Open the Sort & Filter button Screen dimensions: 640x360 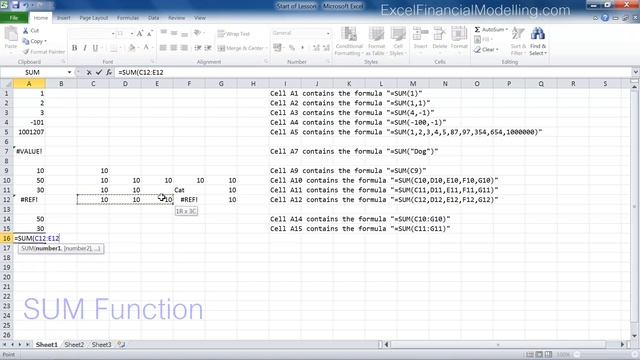[x=518, y=41]
